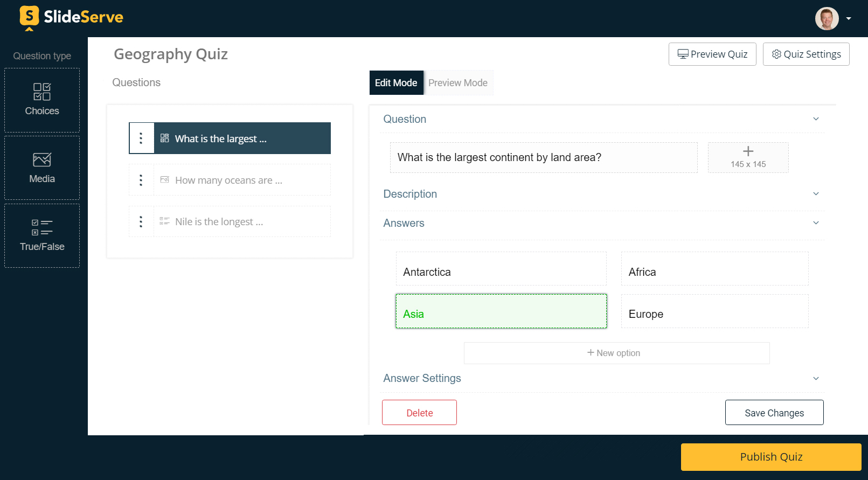Click the Publish Quiz button
The image size is (868, 480).
click(771, 457)
